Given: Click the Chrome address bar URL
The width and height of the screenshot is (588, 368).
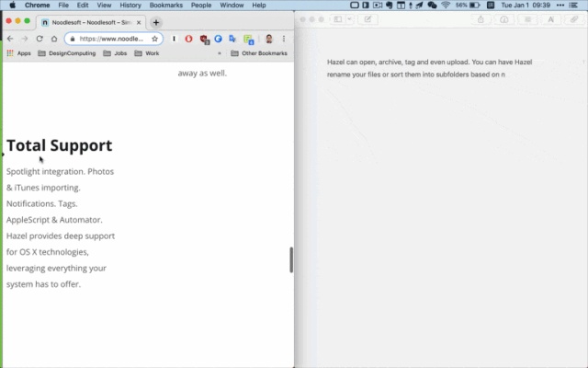Looking at the screenshot, I should click(111, 39).
